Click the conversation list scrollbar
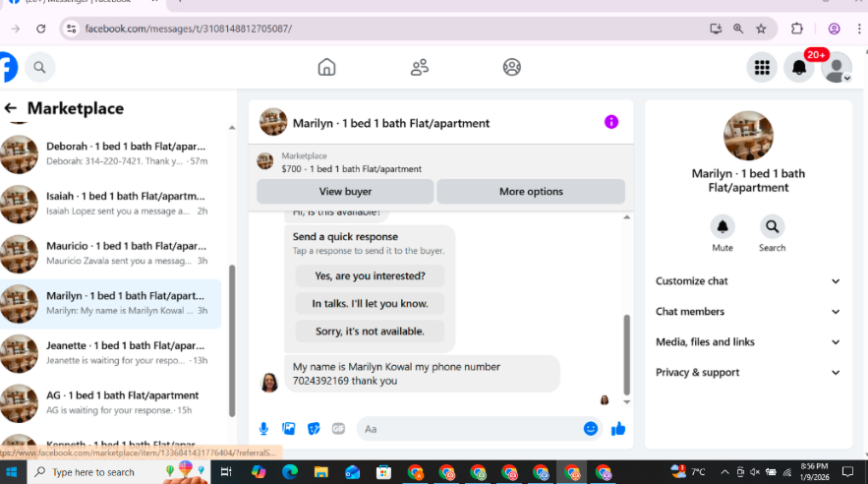The height and width of the screenshot is (484, 868). pos(232,340)
